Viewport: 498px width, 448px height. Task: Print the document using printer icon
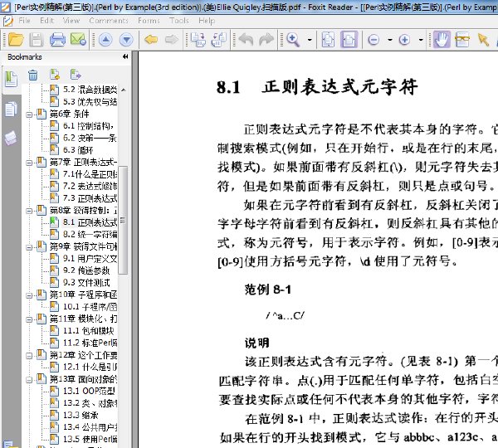(x=57, y=40)
